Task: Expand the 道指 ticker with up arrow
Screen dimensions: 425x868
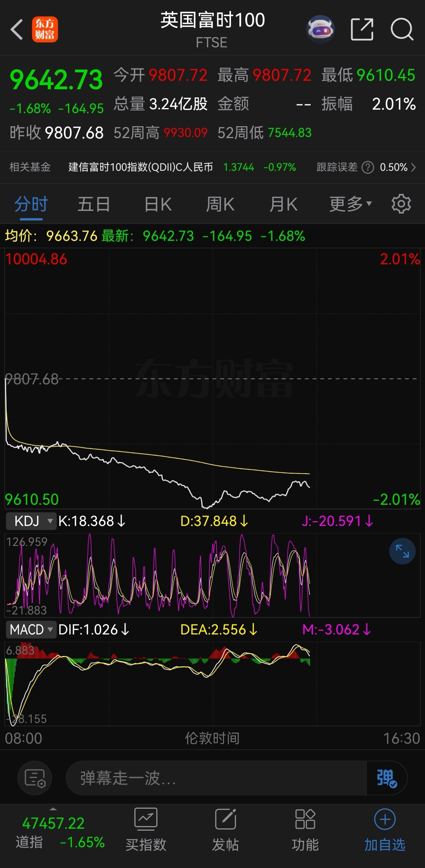Action: pyautogui.click(x=54, y=808)
